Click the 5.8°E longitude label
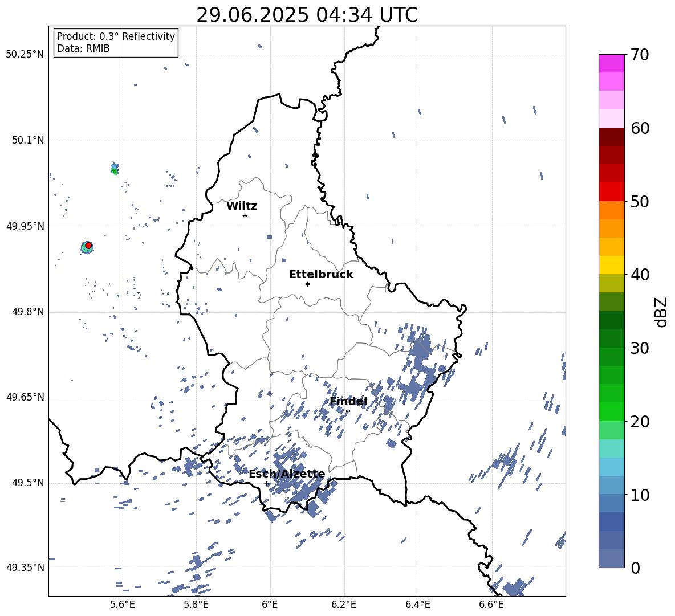The image size is (675, 616). click(x=196, y=605)
